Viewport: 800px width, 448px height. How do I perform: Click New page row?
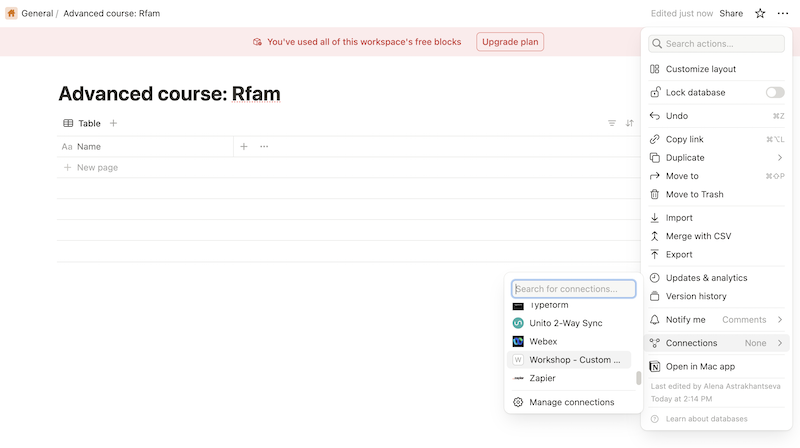348,167
